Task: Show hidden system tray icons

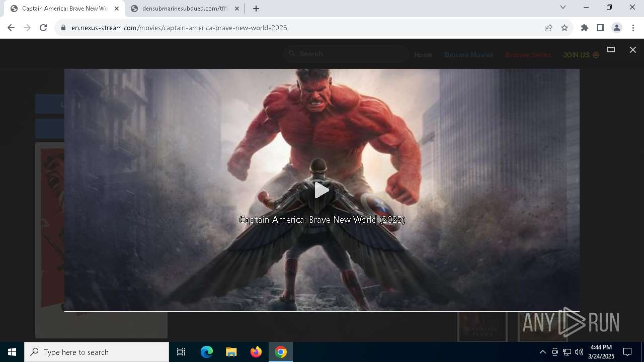Action: point(542,352)
